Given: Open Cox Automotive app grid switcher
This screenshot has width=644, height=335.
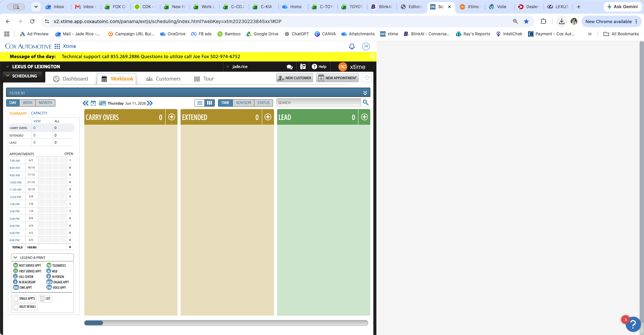Looking at the screenshot, I should [57, 46].
